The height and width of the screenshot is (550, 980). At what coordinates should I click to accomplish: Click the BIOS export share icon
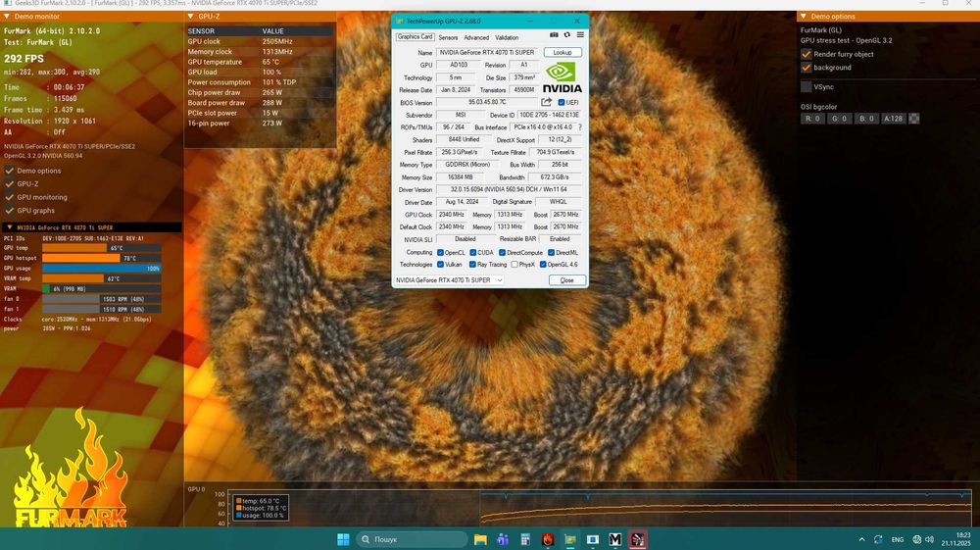546,102
